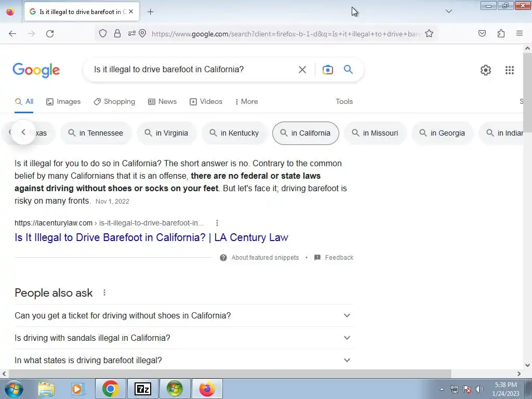The image size is (532, 399).
Task: Click the scroll down arrow of vertical scrollbar
Action: coord(528,365)
